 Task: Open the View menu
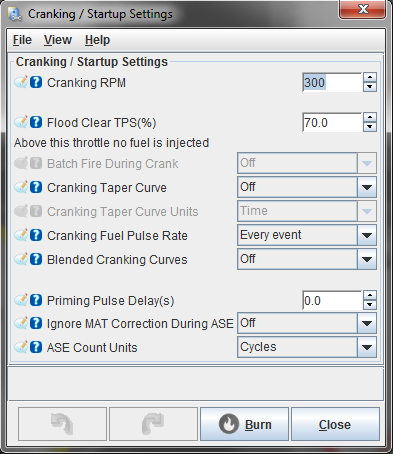point(58,40)
